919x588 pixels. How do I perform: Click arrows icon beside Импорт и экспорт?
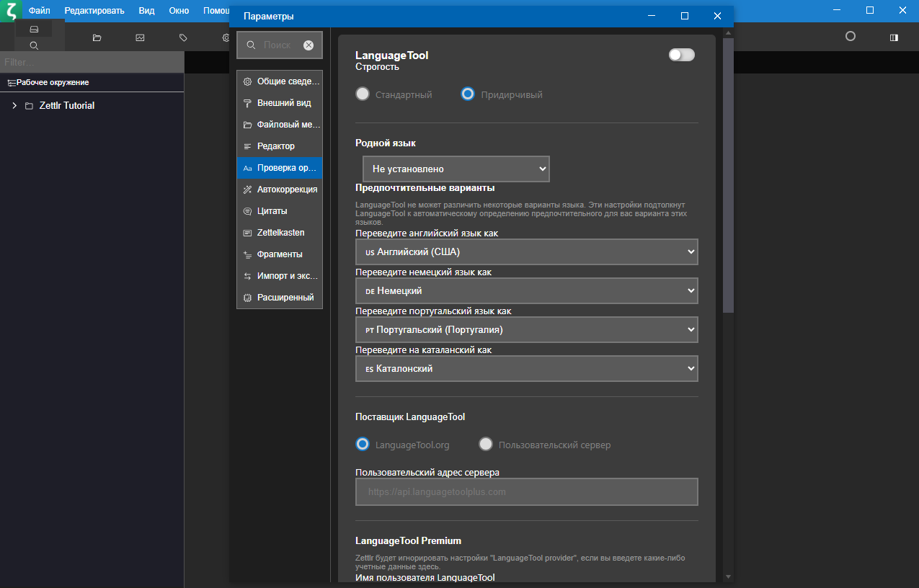pyautogui.click(x=247, y=276)
